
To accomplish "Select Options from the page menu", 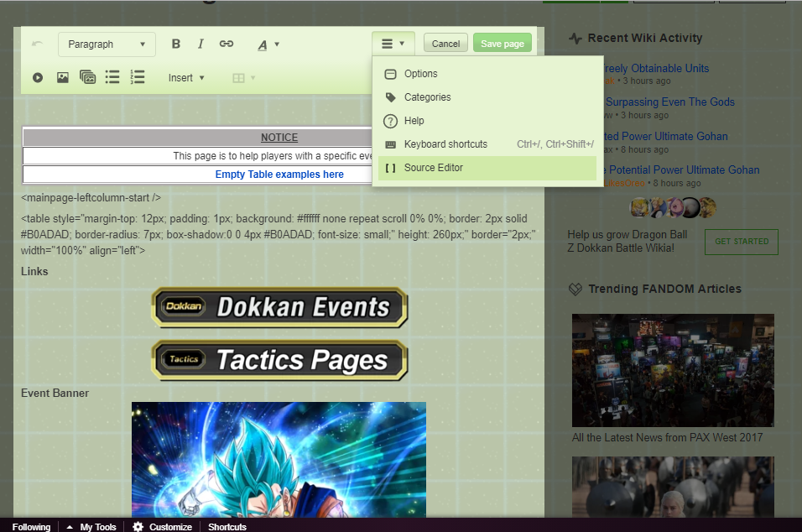I will pyautogui.click(x=487, y=74).
